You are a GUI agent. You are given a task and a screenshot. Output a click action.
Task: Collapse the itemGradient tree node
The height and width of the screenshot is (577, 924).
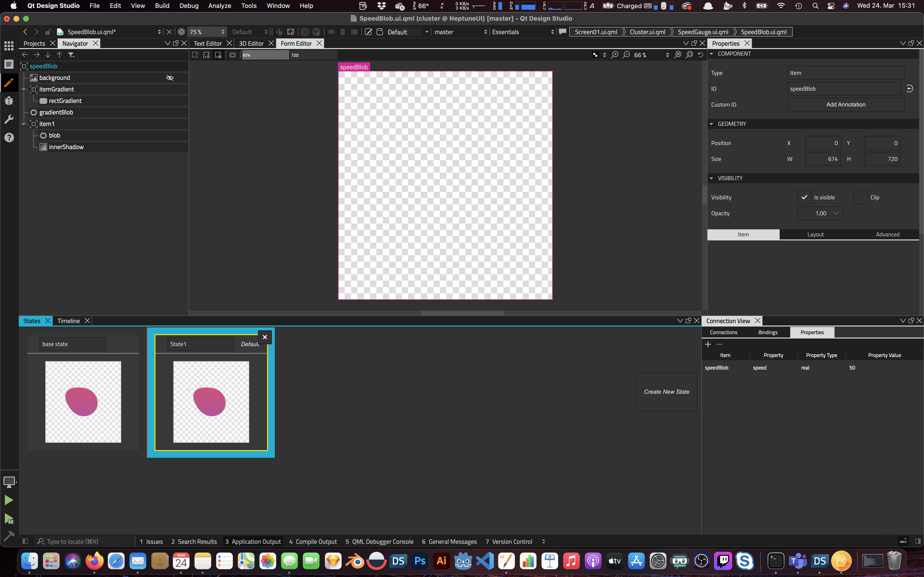point(24,89)
